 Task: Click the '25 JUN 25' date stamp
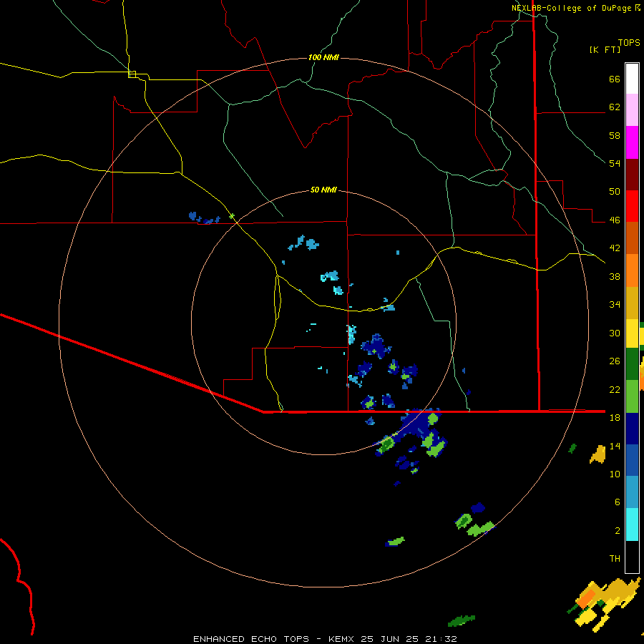[x=389, y=639]
